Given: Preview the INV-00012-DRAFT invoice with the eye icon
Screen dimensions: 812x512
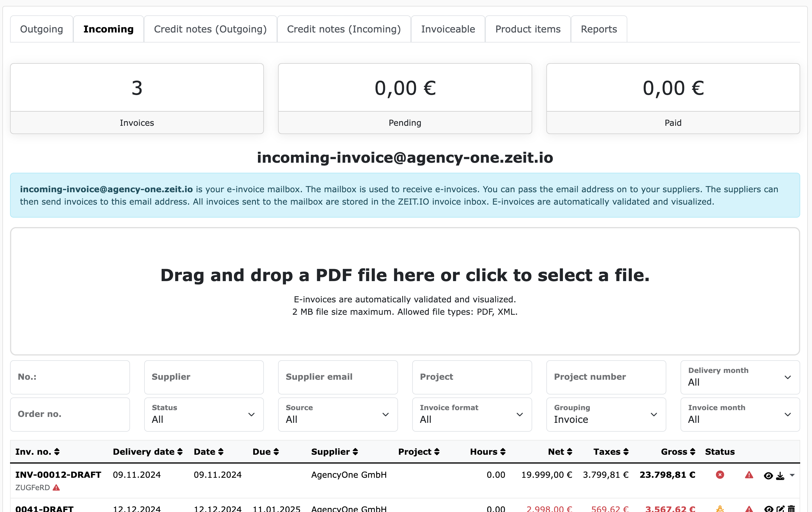Looking at the screenshot, I should tap(769, 475).
